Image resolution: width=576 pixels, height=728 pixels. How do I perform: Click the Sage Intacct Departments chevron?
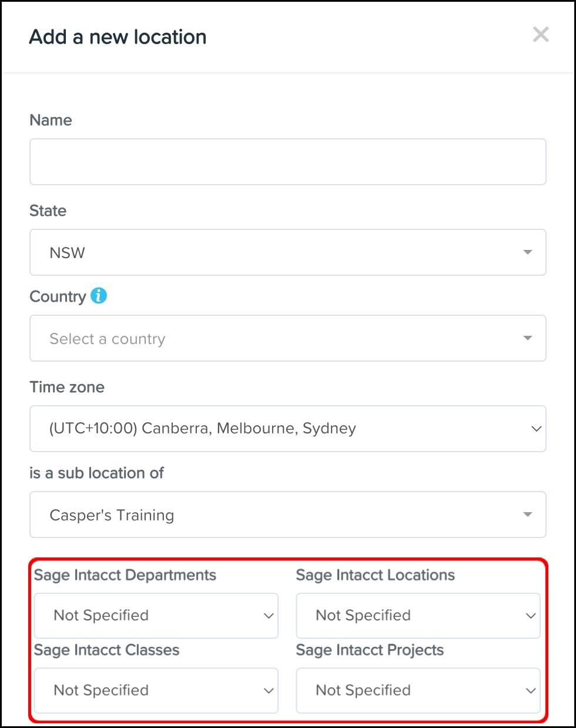[269, 616]
